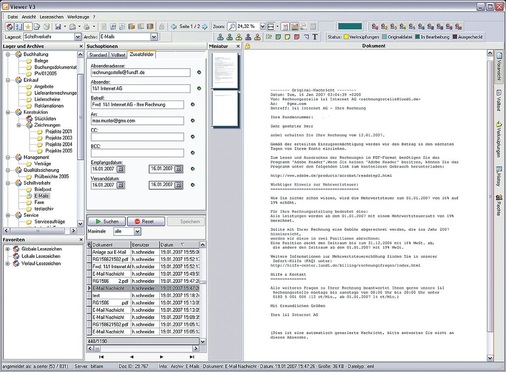Open calendar picker for first Empfangsdatum field
The height and width of the screenshot is (372, 506).
121,169
